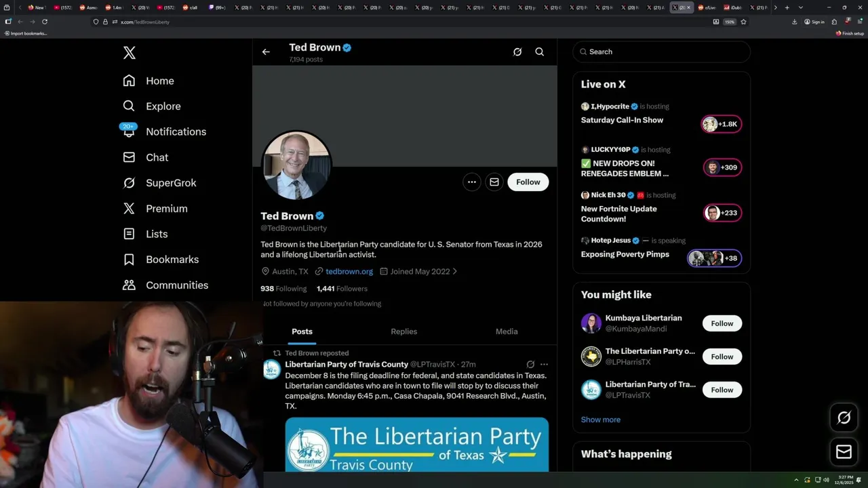Reload the page with browser refresh button

[x=45, y=22]
